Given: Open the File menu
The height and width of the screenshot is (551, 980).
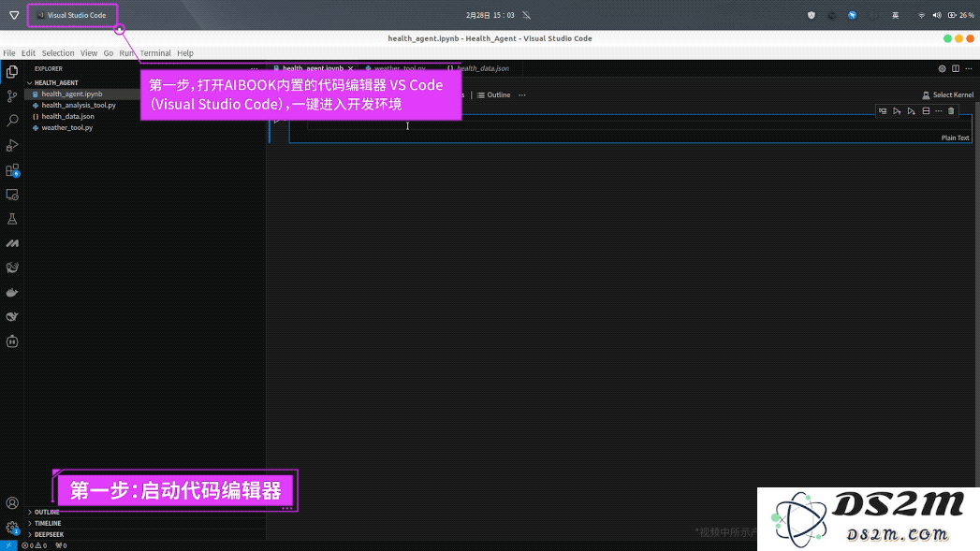Looking at the screenshot, I should pyautogui.click(x=8, y=53).
